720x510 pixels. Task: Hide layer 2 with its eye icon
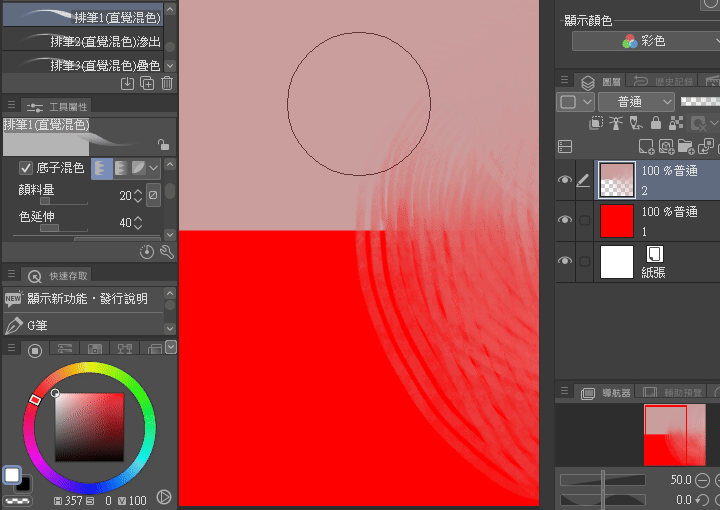pos(565,179)
